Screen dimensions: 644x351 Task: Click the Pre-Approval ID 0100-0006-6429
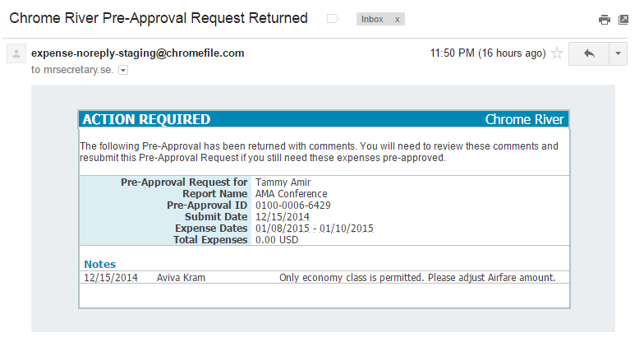tap(293, 206)
